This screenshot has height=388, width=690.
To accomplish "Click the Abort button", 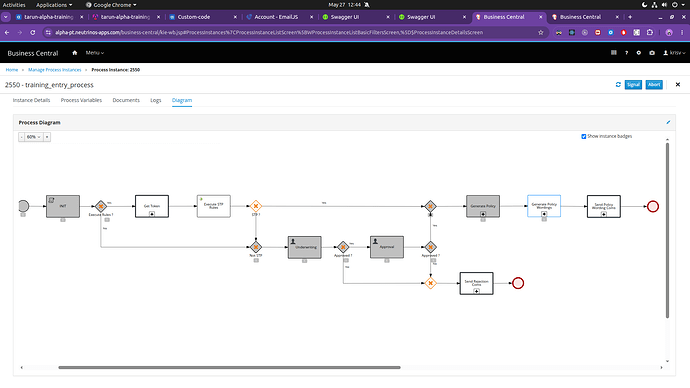I will point(654,84).
